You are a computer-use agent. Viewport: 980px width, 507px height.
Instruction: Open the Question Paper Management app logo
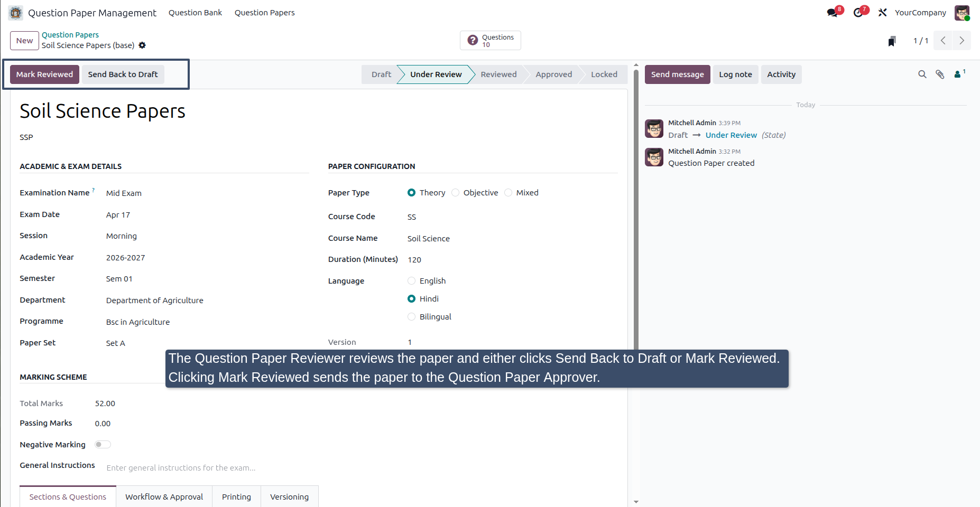[16, 13]
